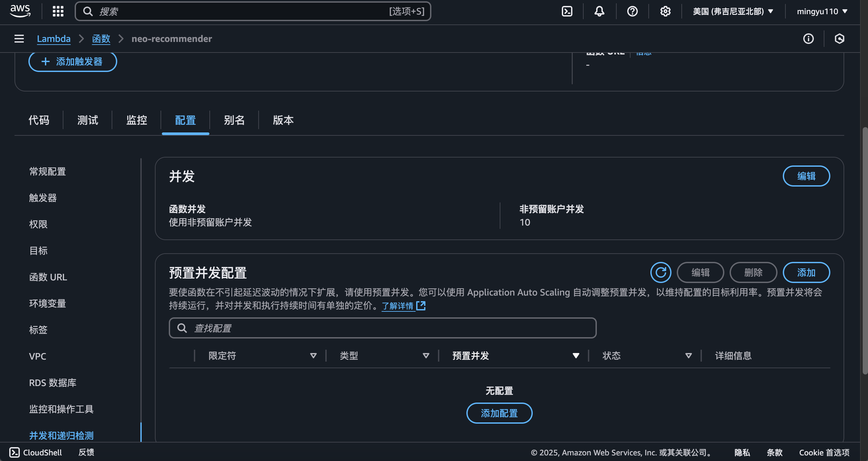Viewport: 868px width, 461px height.
Task: Open CloudShell from top bar icon
Action: click(567, 11)
